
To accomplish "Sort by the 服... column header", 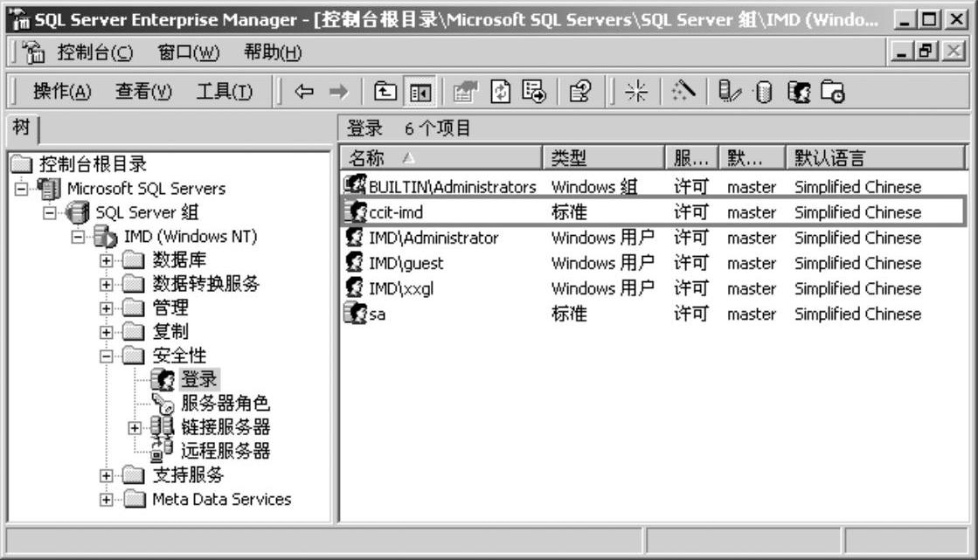I will point(691,158).
